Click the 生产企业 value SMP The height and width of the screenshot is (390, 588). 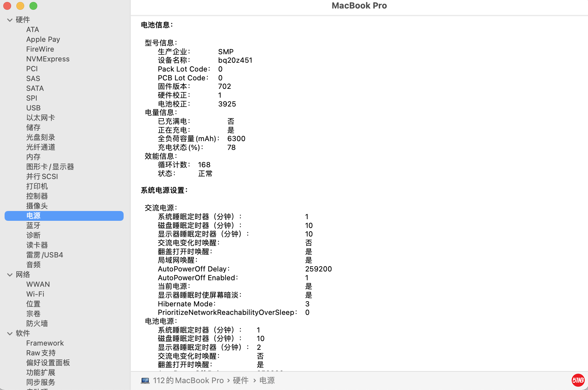click(x=226, y=52)
